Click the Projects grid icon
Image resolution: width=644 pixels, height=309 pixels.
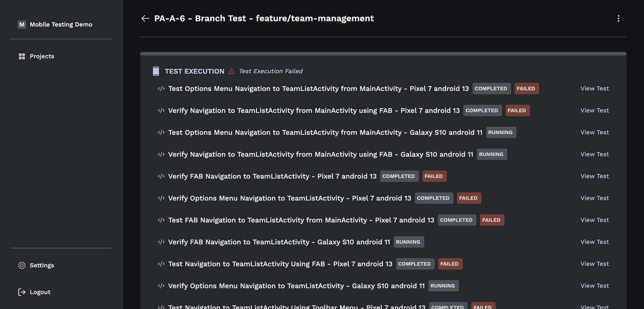coord(22,56)
